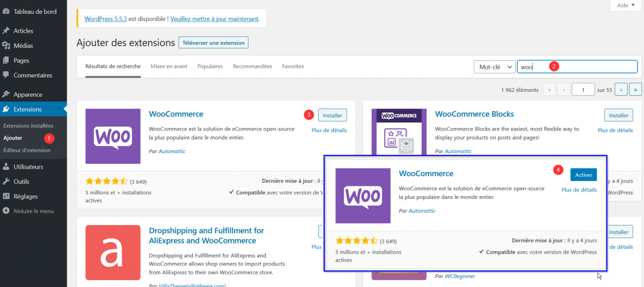Switch to Mises en avant tab
The height and width of the screenshot is (287, 644).
169,67
